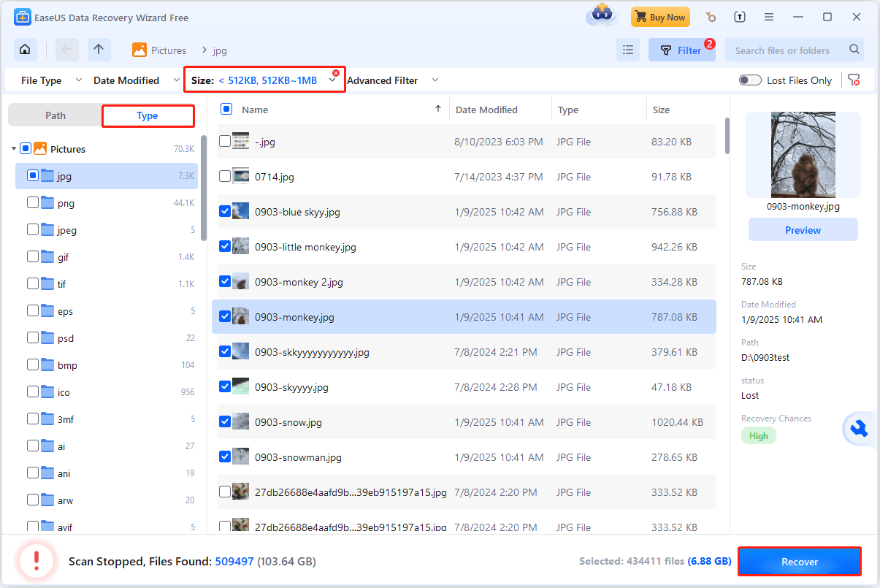Go to the Home icon

tap(26, 50)
